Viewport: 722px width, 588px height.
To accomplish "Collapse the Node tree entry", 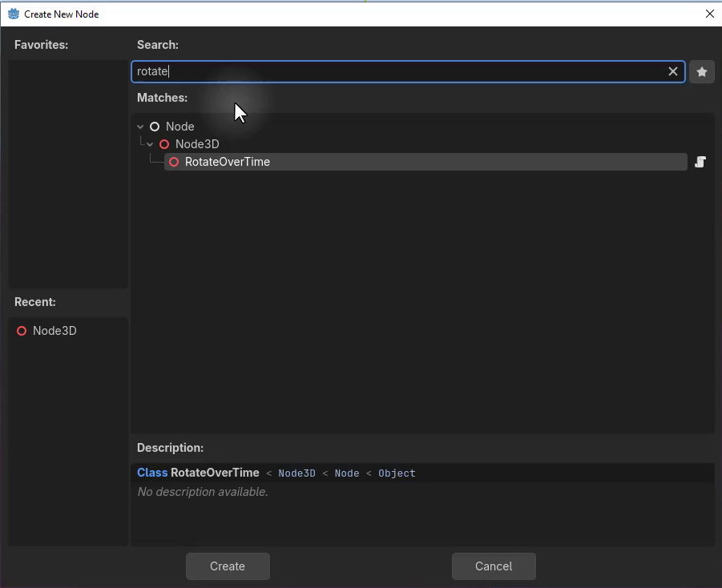I will coord(140,127).
